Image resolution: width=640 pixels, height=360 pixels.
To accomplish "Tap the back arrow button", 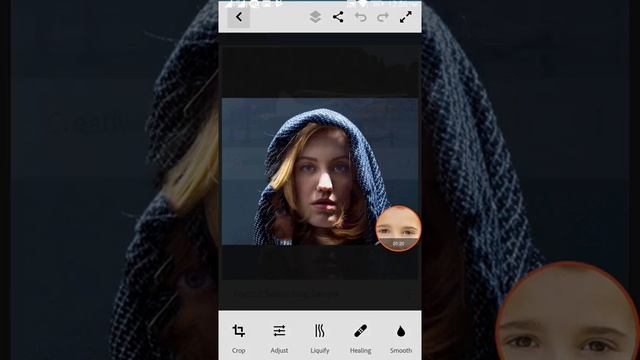I will pyautogui.click(x=239, y=17).
